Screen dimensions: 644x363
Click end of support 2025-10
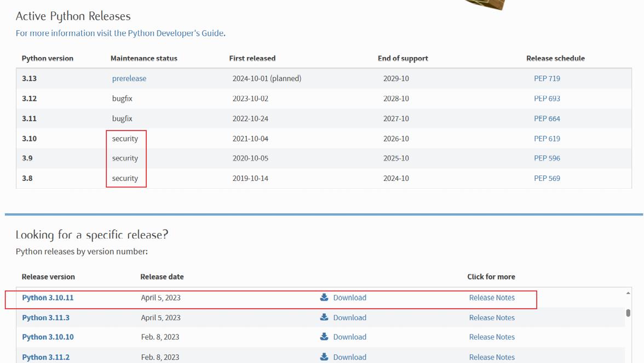coord(396,158)
